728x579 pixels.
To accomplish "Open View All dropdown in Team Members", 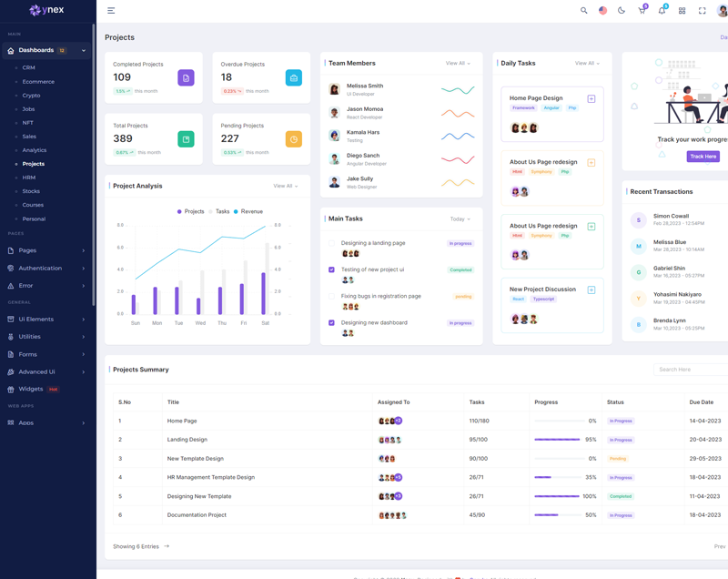I will (458, 64).
